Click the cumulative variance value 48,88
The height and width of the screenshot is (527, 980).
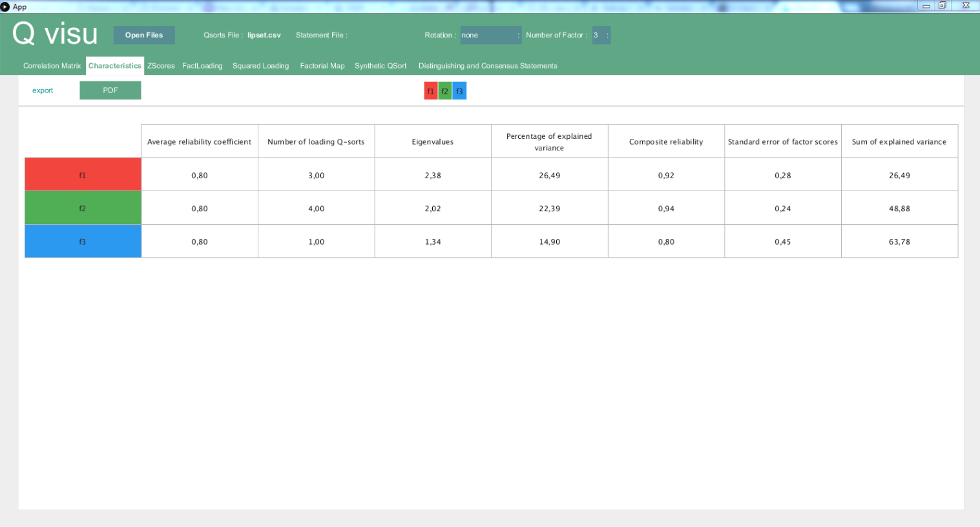[899, 209]
